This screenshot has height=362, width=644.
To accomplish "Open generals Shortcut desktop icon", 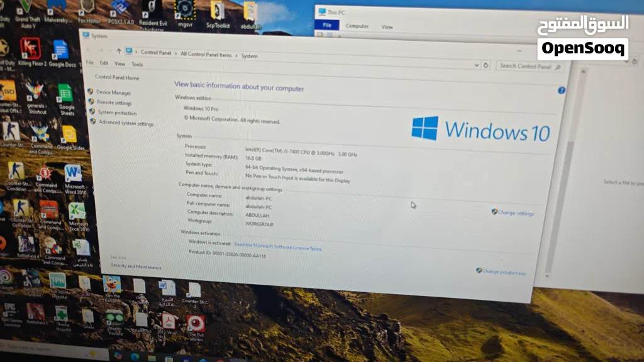I will pyautogui.click(x=36, y=99).
